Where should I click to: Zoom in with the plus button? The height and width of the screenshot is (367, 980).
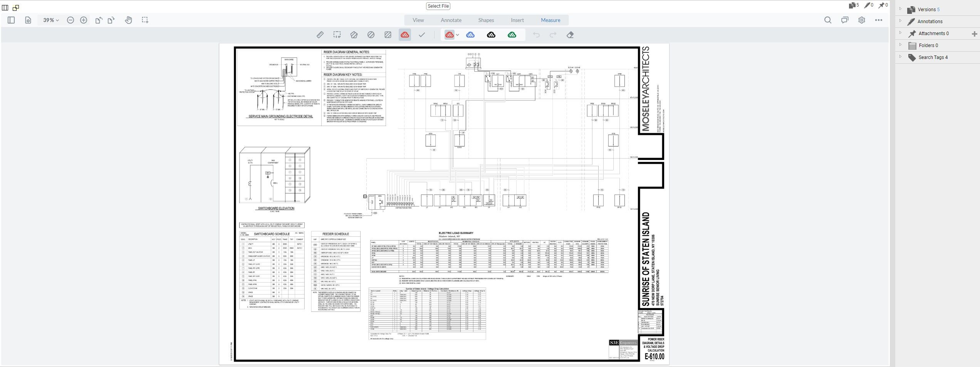coord(84,20)
